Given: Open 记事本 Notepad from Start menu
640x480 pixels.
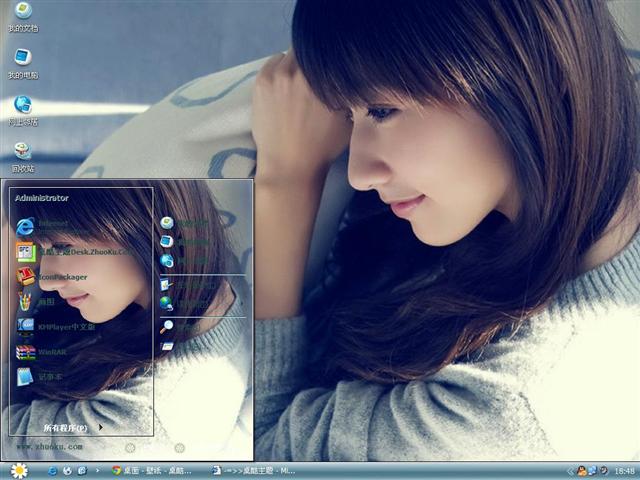Looking at the screenshot, I should click(39, 377).
